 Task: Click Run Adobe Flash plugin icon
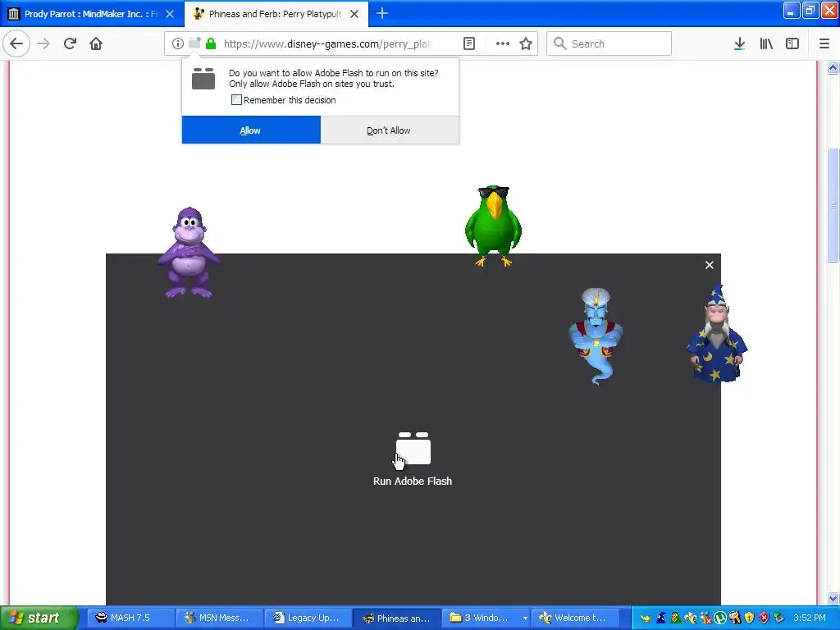click(413, 449)
